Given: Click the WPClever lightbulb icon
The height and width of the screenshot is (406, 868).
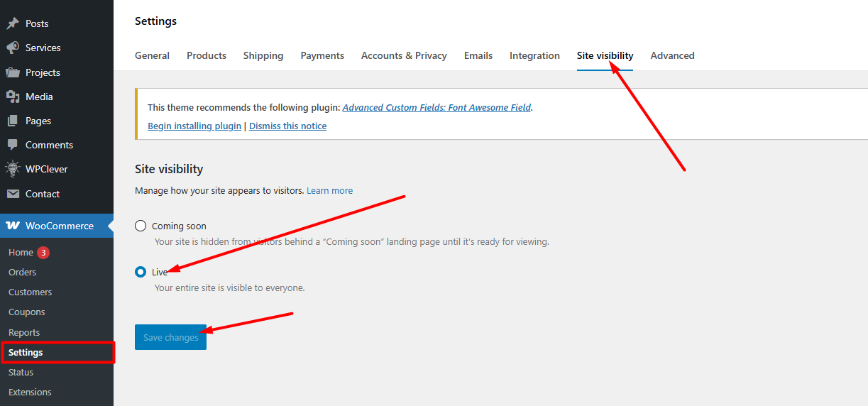Looking at the screenshot, I should click(13, 169).
